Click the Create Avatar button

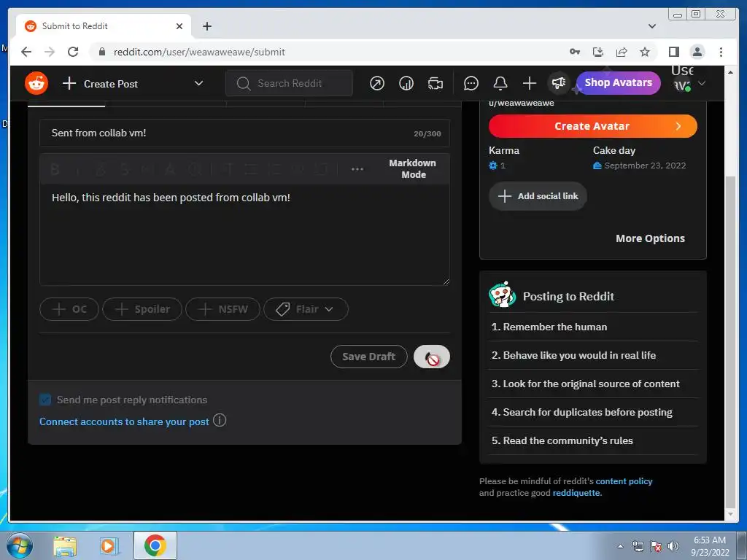592,126
